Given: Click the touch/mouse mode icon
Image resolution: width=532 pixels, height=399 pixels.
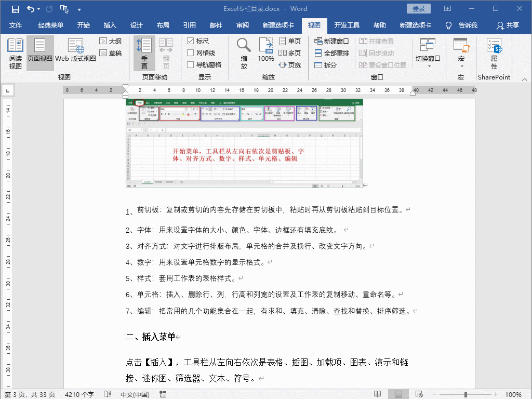Looking at the screenshot, I should click(x=64, y=9).
